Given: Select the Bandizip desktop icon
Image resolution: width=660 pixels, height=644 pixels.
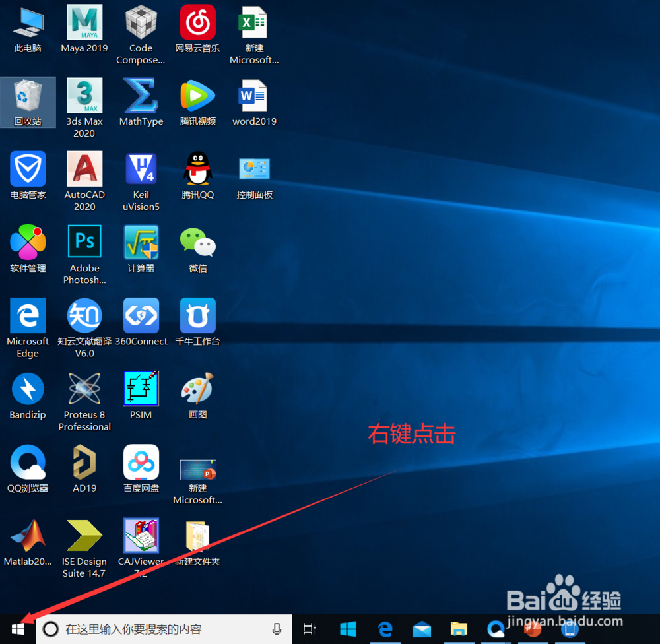Looking at the screenshot, I should [x=28, y=396].
